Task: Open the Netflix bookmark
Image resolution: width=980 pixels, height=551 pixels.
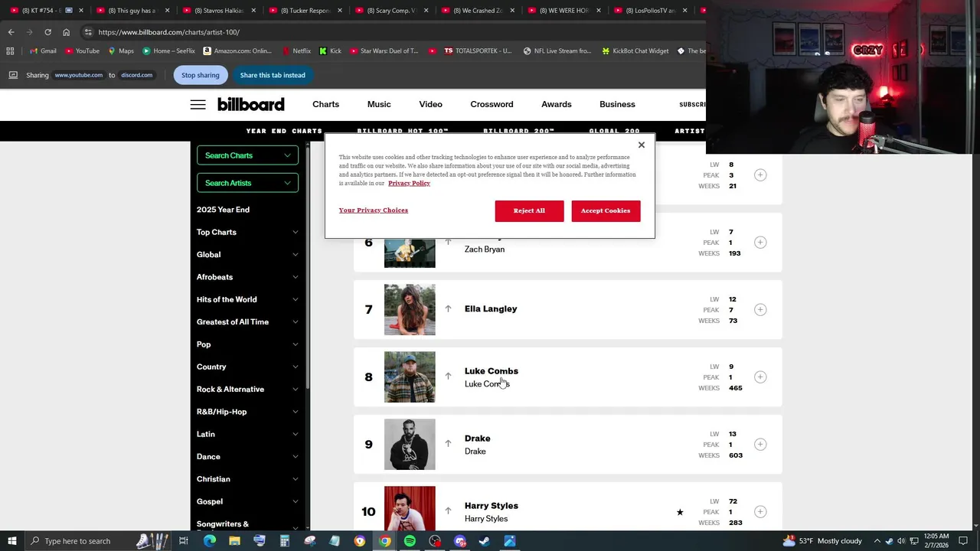Action: [296, 51]
